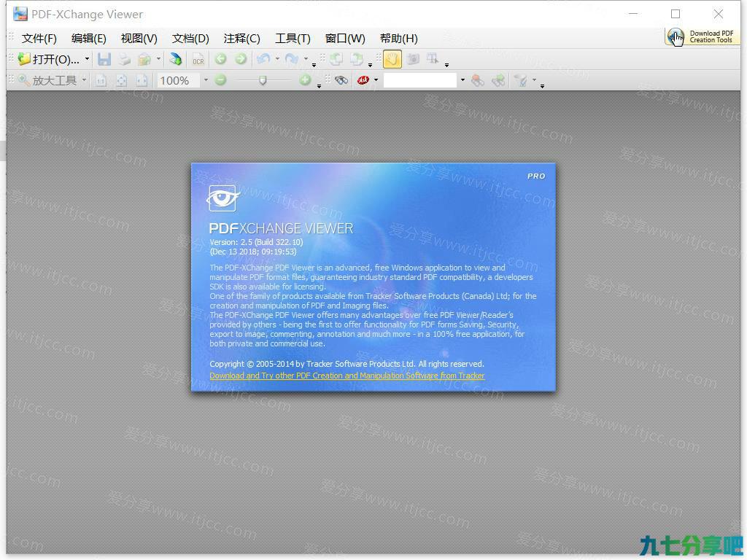Open the 编辑(E) menu
The height and width of the screenshot is (560, 747).
(88, 39)
